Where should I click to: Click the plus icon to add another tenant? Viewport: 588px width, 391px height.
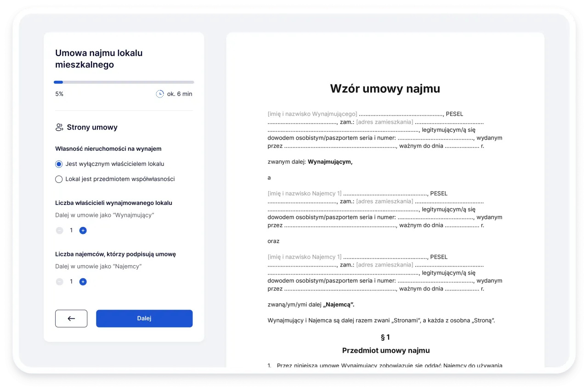coord(83,282)
